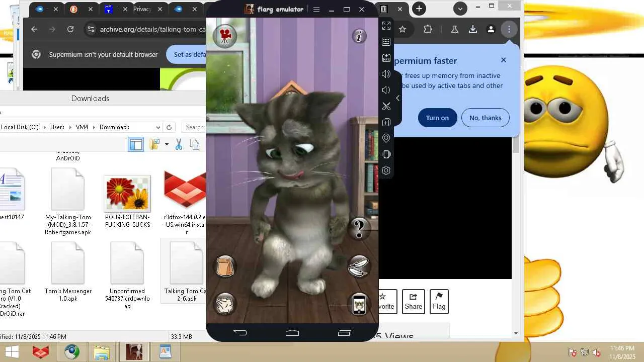Toggle the Explorer preview pane
The width and height of the screenshot is (644, 362).
[136, 145]
